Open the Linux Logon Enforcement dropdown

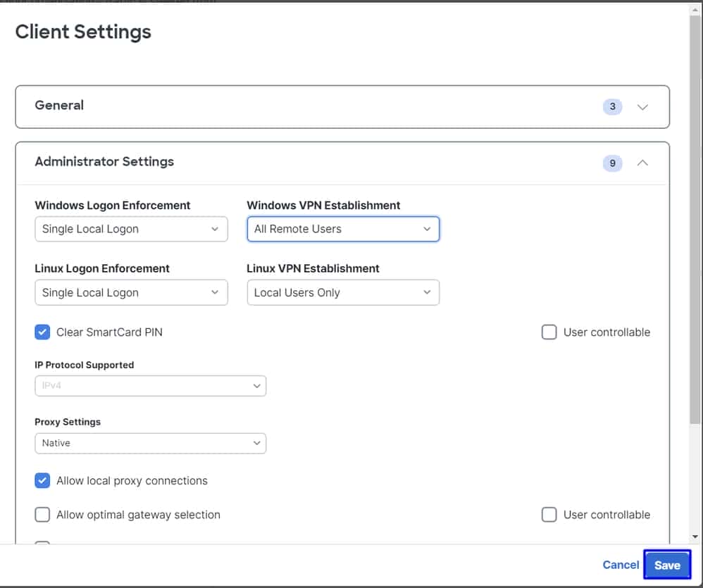coord(131,293)
